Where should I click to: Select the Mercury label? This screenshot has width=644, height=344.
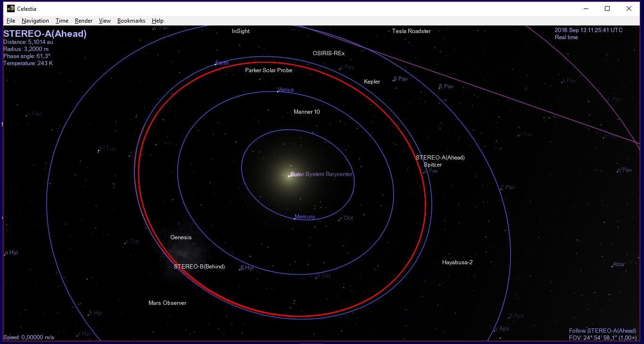click(x=305, y=217)
